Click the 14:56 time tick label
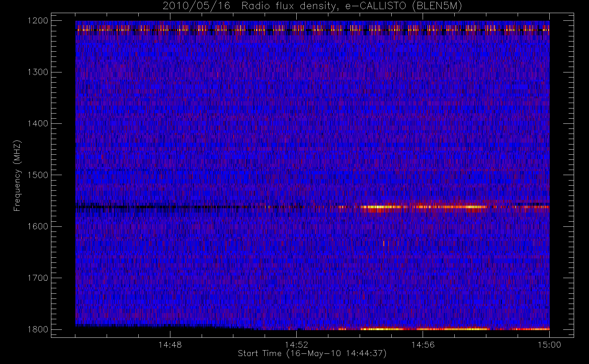Viewport: 589px width, 364px height. pos(423,345)
